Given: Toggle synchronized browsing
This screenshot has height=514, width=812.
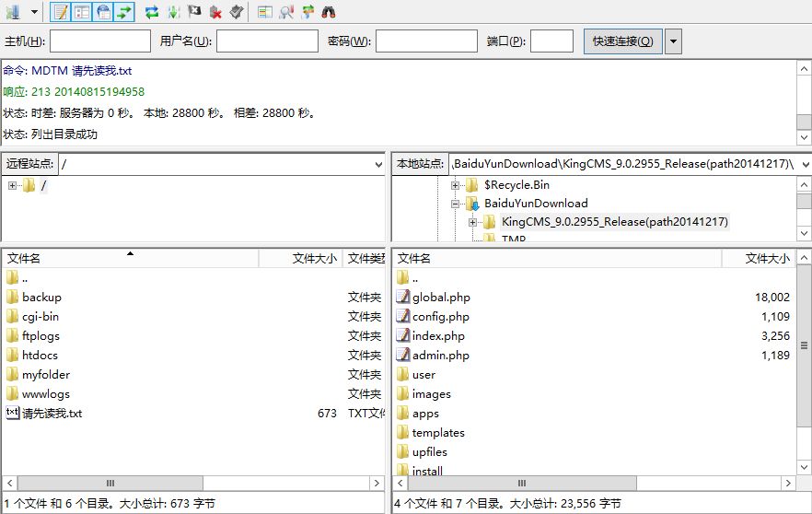Looking at the screenshot, I should pos(307,11).
